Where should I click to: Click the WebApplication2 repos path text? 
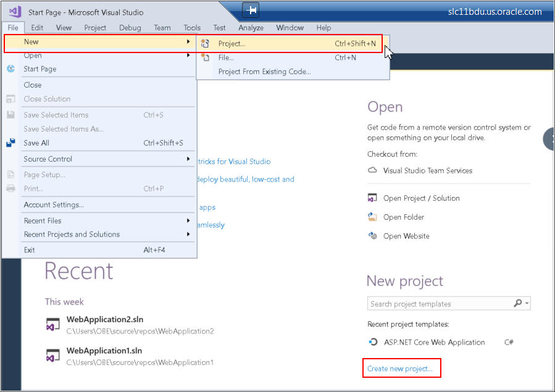[x=140, y=331]
